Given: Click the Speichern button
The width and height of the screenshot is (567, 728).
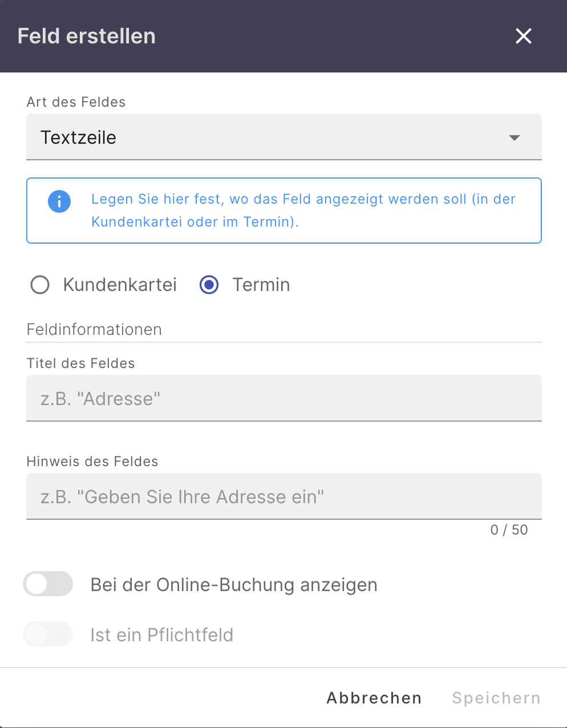Looking at the screenshot, I should coord(496,697).
